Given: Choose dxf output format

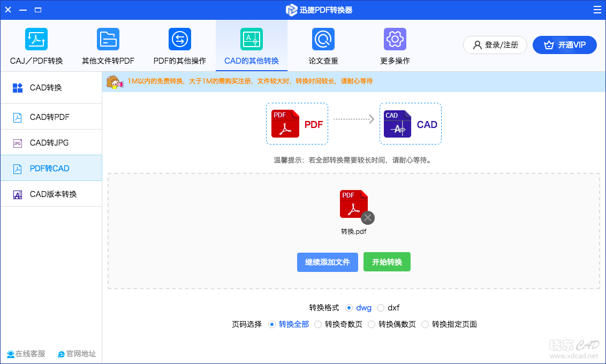Looking at the screenshot, I should coord(381,308).
